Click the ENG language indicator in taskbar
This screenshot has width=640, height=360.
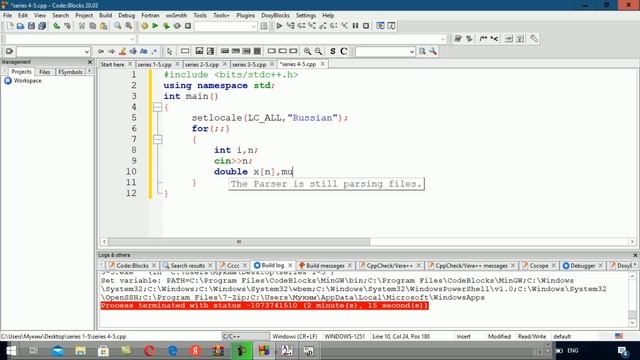tap(573, 351)
